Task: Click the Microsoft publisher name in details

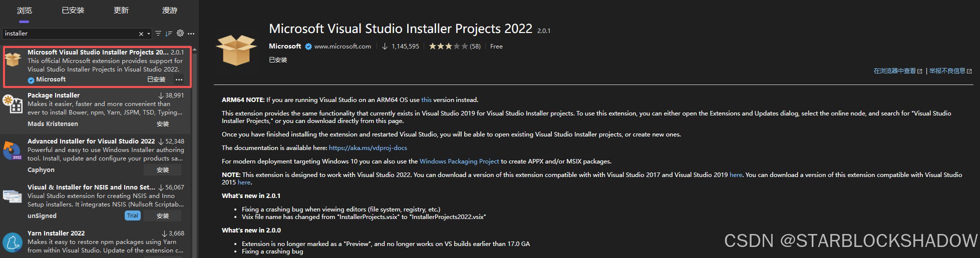Action: [x=285, y=46]
